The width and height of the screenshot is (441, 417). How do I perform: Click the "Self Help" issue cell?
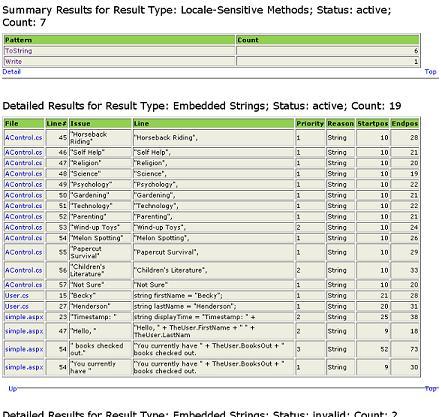tap(100, 152)
